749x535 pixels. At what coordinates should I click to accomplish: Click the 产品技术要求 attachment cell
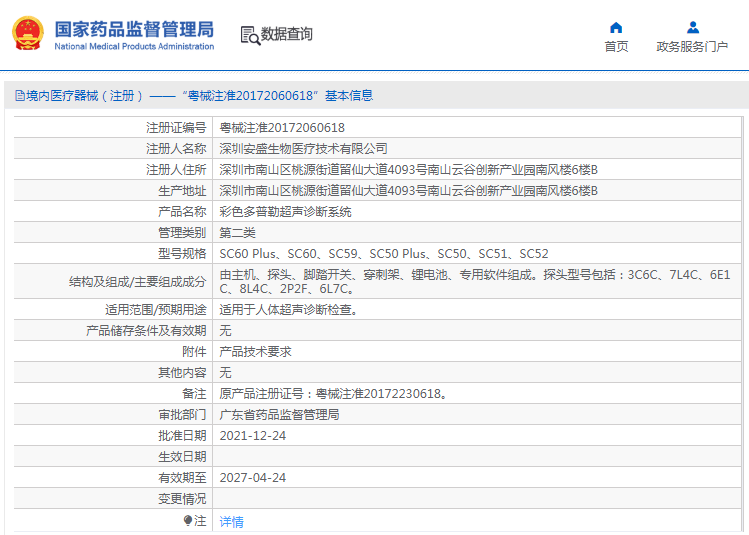255,352
